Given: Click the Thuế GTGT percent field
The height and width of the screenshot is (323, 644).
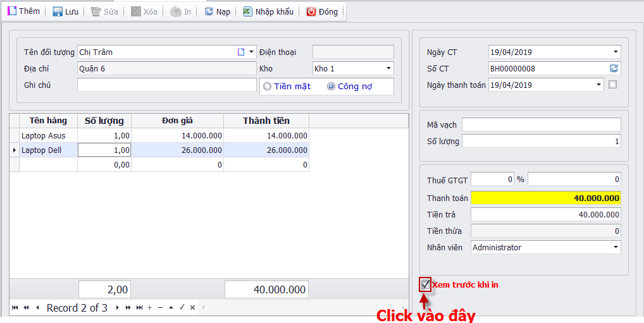Looking at the screenshot, I should tap(492, 180).
